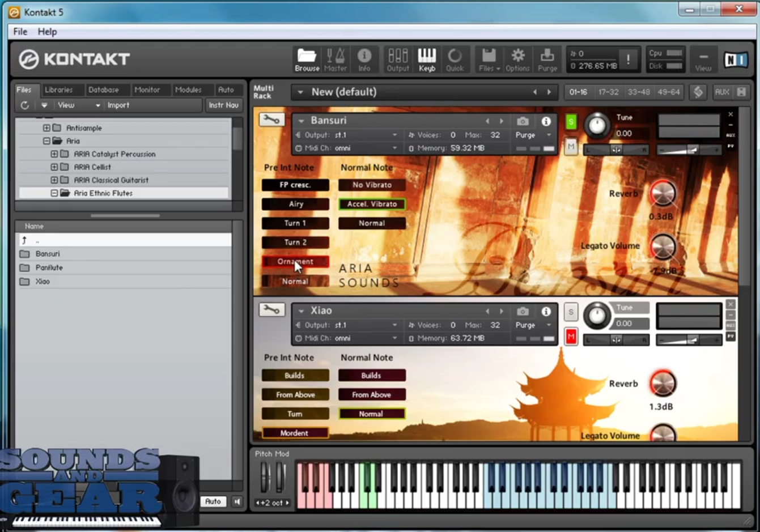The image size is (760, 532).
Task: Toggle the on-screen Keyb keyboard
Action: click(427, 59)
